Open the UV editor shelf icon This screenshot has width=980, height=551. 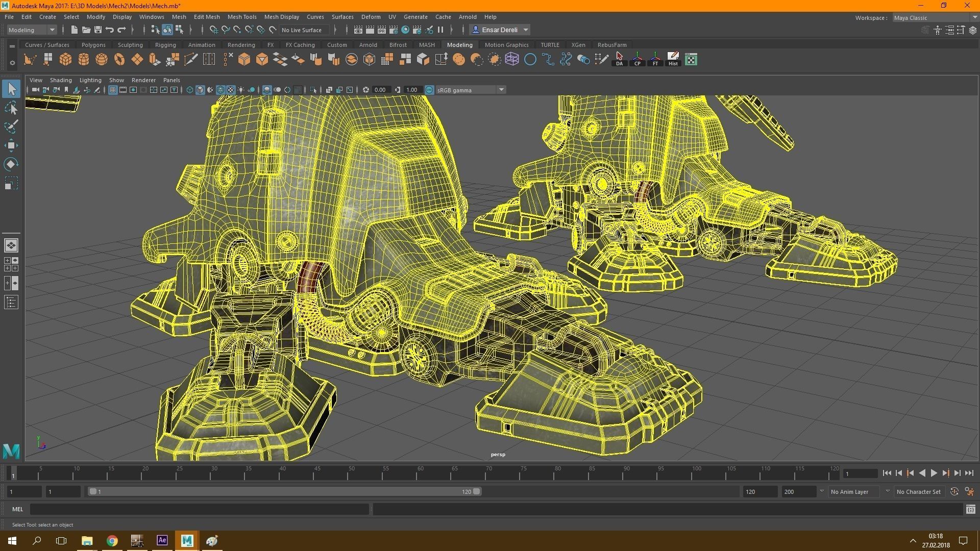click(691, 60)
